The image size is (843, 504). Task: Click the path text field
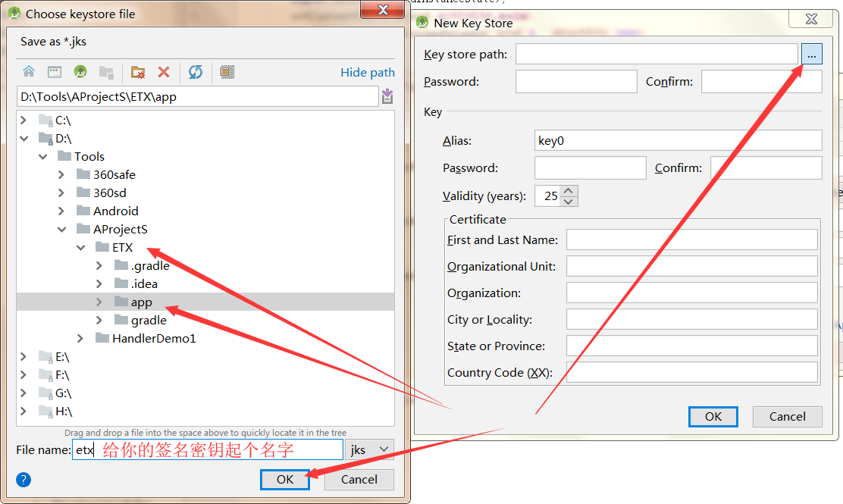198,97
